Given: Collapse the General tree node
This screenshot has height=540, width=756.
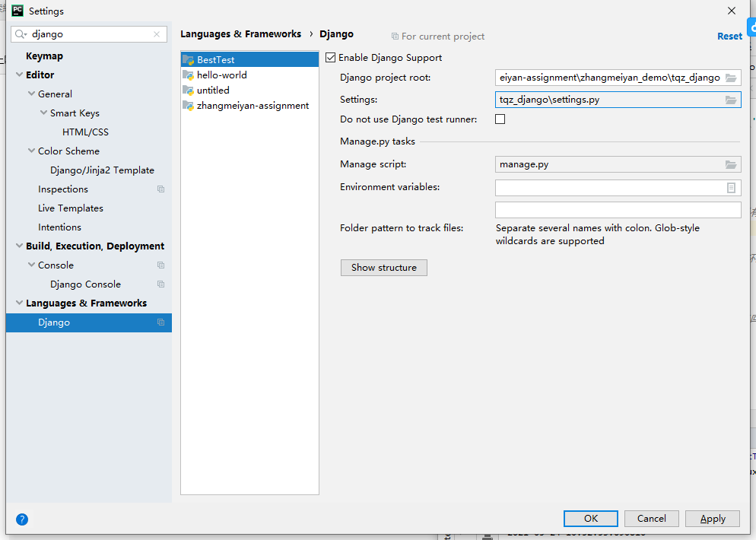Looking at the screenshot, I should point(31,94).
